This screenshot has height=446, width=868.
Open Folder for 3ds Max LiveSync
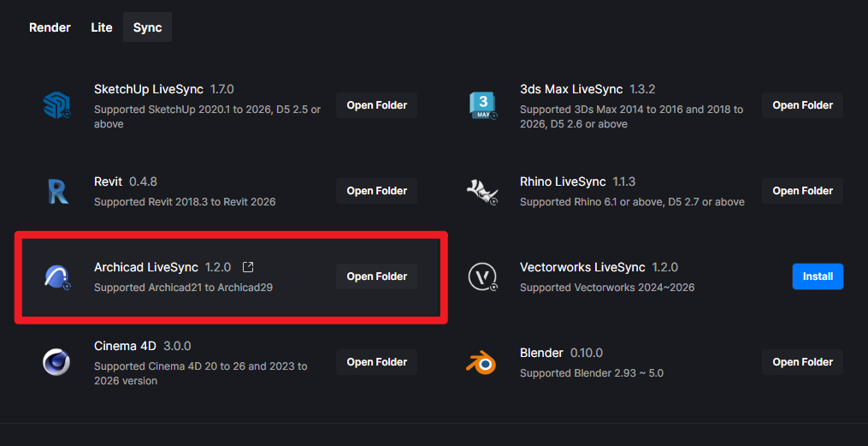[x=802, y=105]
